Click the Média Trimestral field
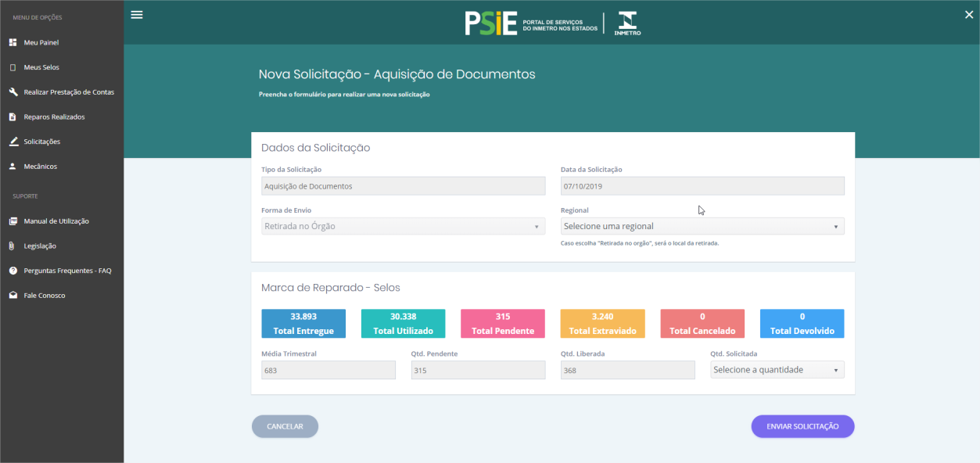The width and height of the screenshot is (980, 463). coord(328,370)
